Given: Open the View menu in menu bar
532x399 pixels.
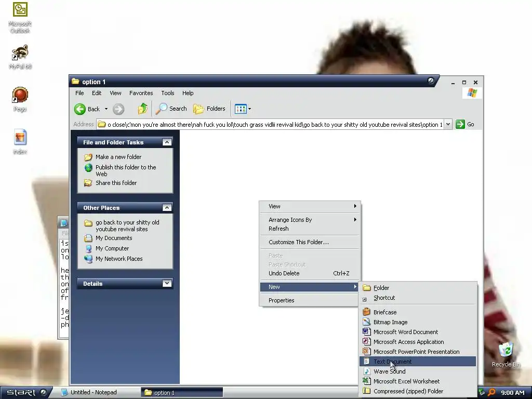Looking at the screenshot, I should (115, 93).
